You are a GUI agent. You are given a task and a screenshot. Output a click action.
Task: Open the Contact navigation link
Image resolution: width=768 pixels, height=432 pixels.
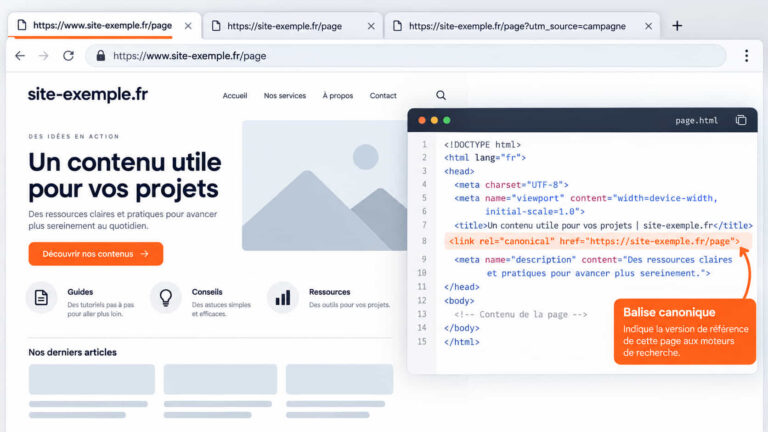383,96
